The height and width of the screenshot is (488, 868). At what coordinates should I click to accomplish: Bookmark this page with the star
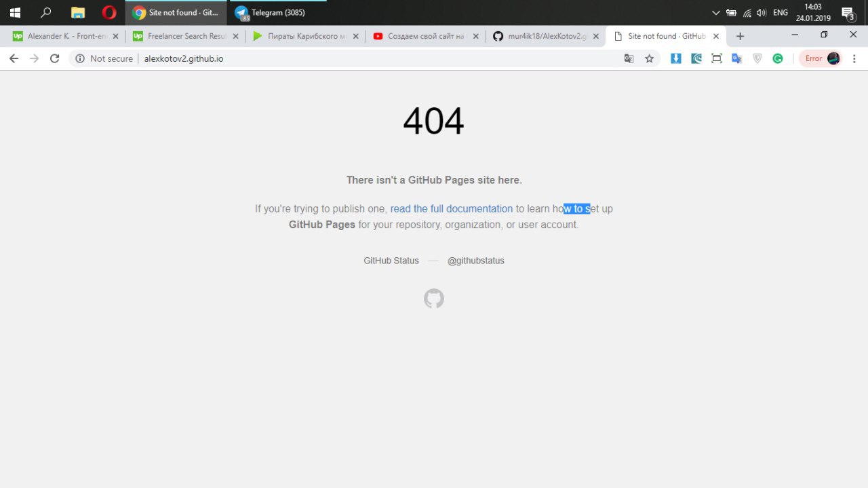point(649,58)
